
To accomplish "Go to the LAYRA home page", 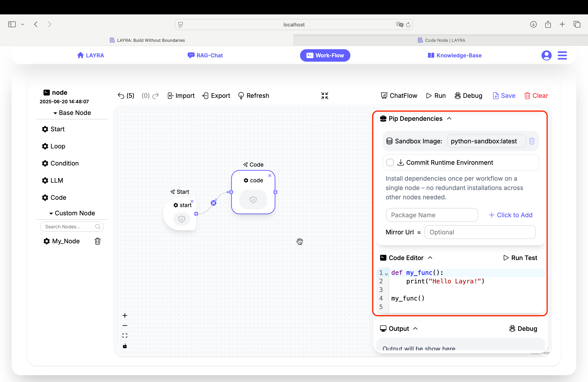I will tap(90, 55).
